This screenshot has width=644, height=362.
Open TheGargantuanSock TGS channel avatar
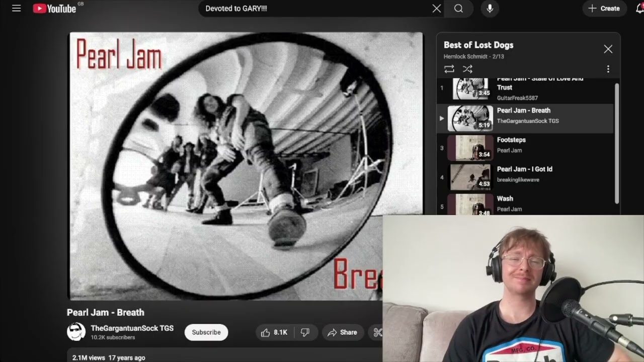[76, 332]
